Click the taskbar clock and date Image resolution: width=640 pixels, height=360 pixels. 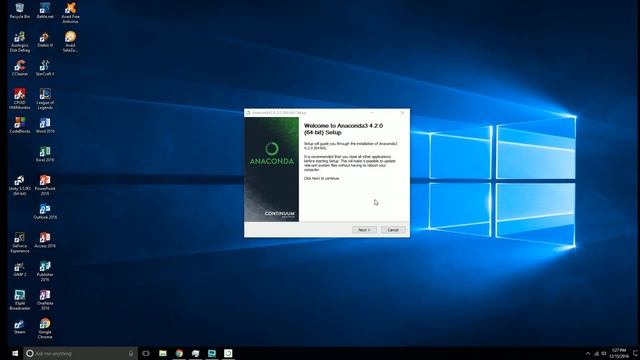coord(619,353)
